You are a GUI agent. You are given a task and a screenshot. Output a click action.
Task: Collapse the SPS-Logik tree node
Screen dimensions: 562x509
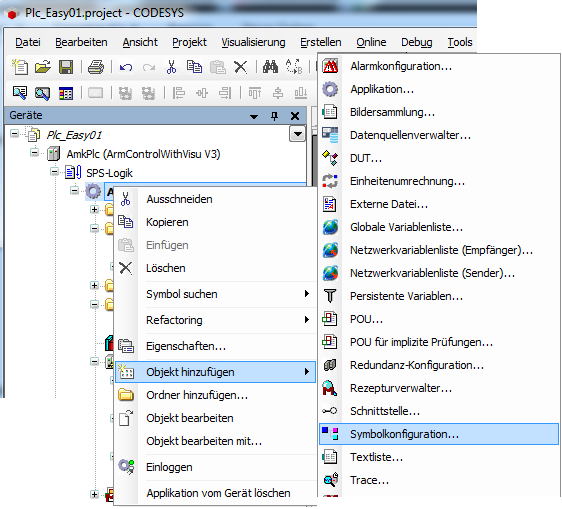(54, 172)
